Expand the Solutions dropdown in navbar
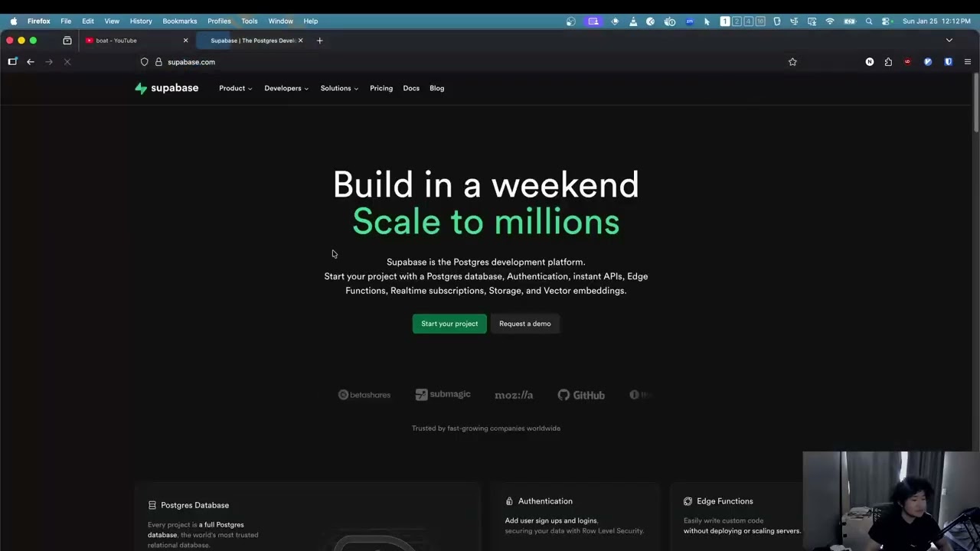This screenshot has width=980, height=551. coord(339,88)
